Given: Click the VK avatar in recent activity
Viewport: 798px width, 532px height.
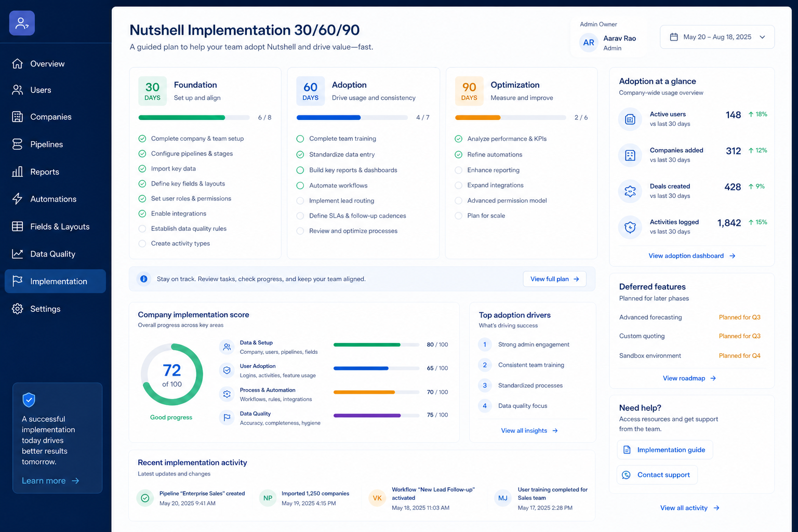Looking at the screenshot, I should pos(377,498).
